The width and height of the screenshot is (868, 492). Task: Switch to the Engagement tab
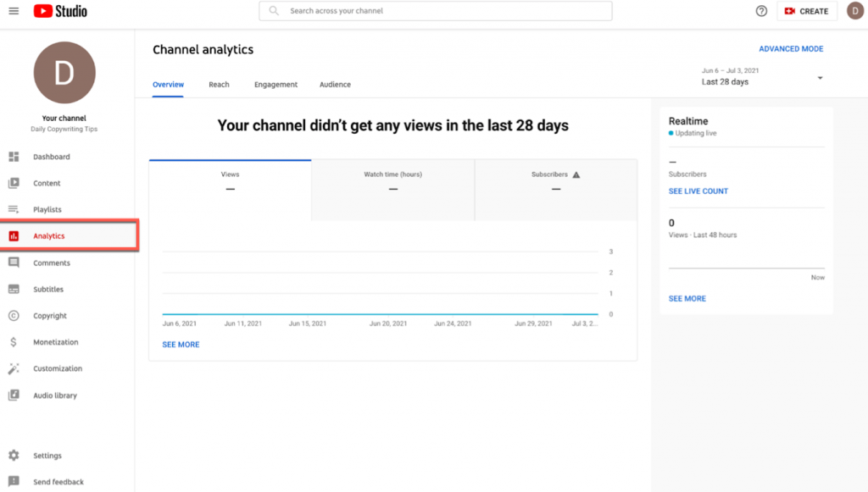[x=275, y=85]
